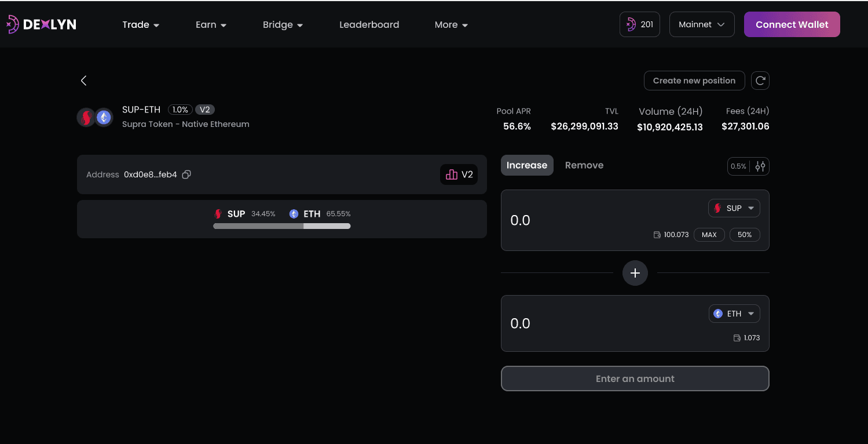The image size is (868, 444).
Task: Click the Connect Wallet button
Action: pos(792,24)
